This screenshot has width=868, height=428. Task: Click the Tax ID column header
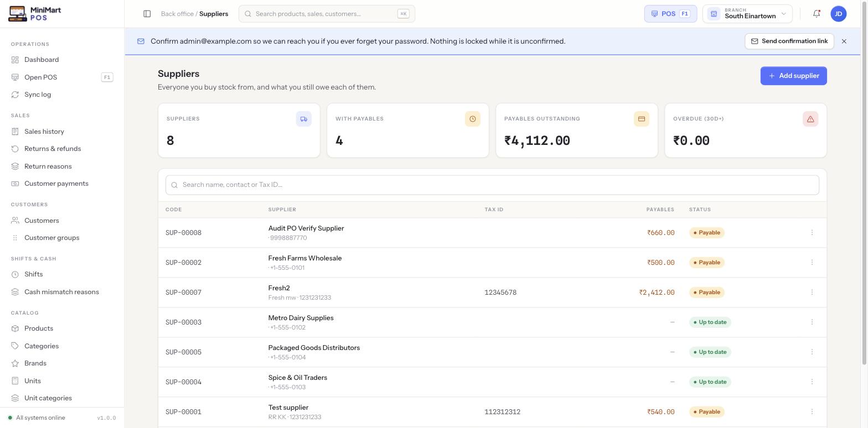[x=494, y=210]
